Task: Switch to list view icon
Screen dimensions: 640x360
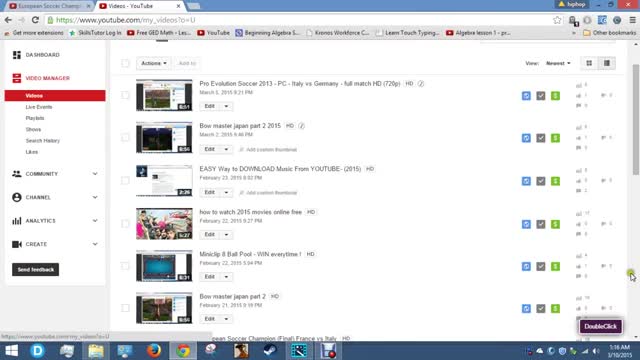Action: pyautogui.click(x=607, y=63)
